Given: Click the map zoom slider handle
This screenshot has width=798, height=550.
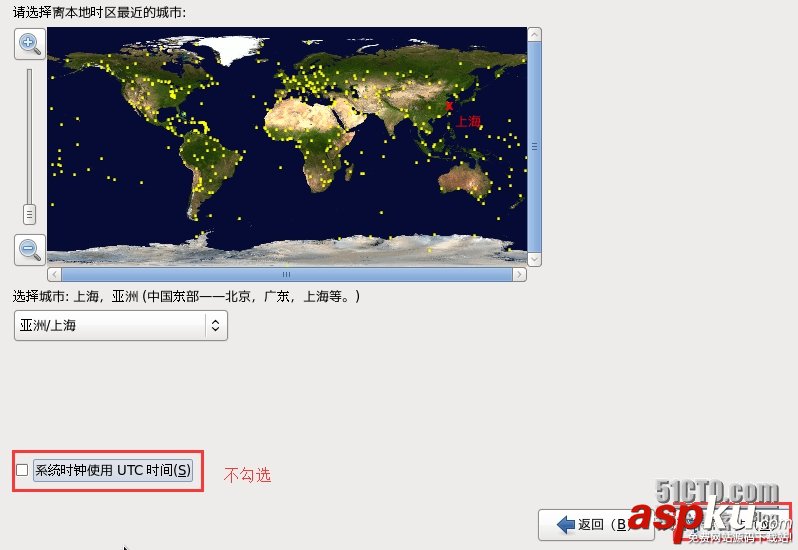Looking at the screenshot, I should point(30,215).
